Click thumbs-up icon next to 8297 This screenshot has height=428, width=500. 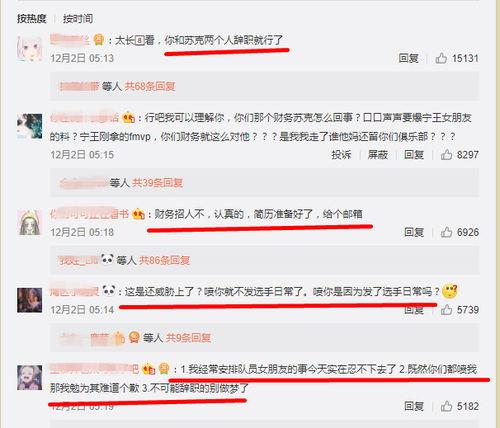[446, 154]
